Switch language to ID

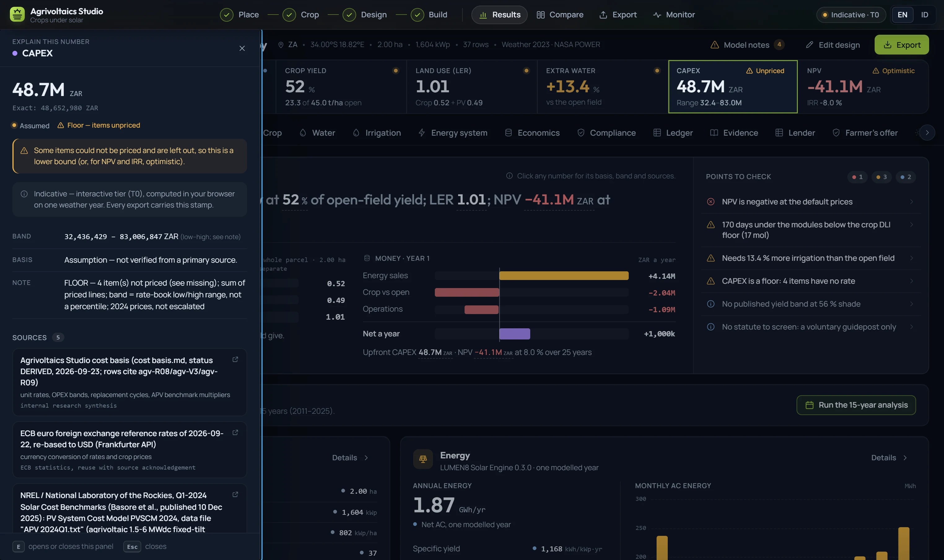click(924, 15)
